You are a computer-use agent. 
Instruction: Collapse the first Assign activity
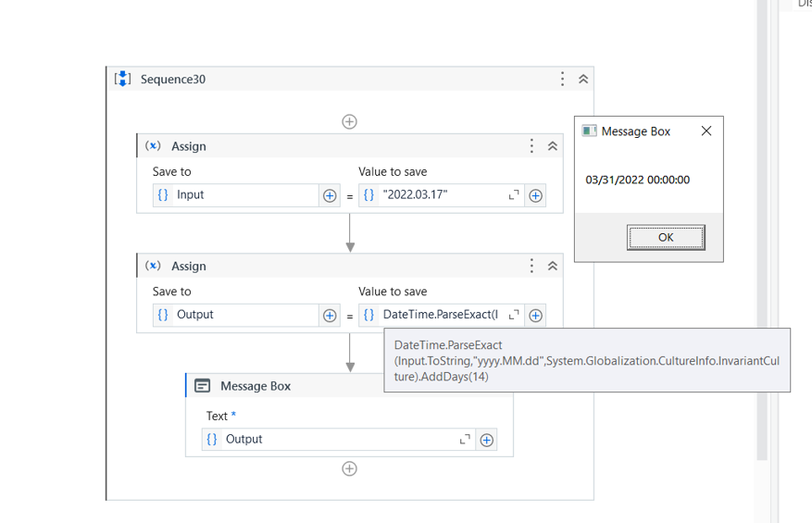coord(553,146)
